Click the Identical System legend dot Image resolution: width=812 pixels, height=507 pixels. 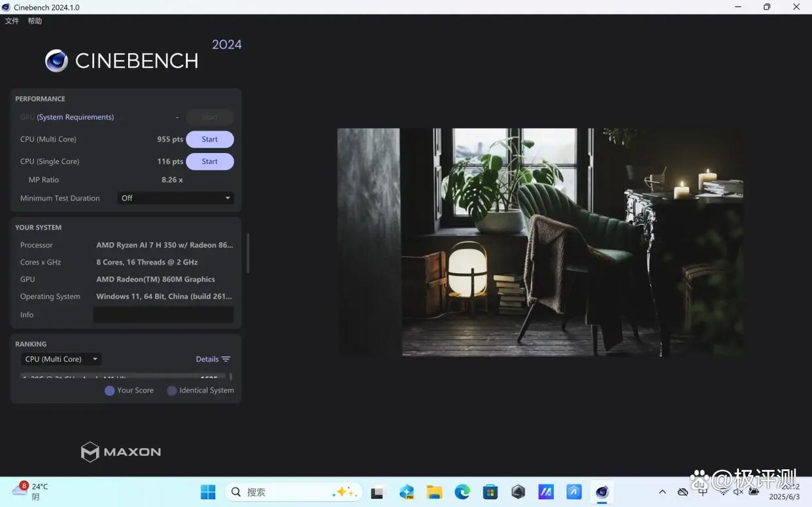172,391
